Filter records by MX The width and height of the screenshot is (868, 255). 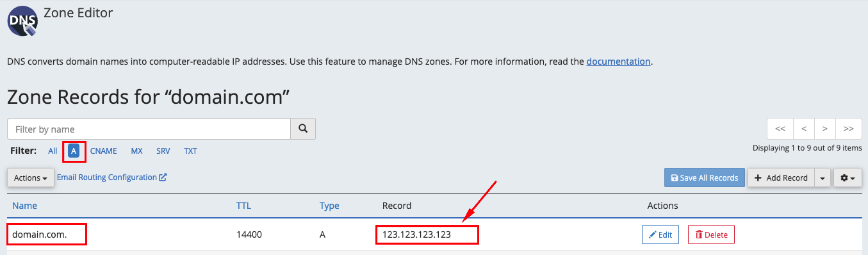(x=136, y=151)
